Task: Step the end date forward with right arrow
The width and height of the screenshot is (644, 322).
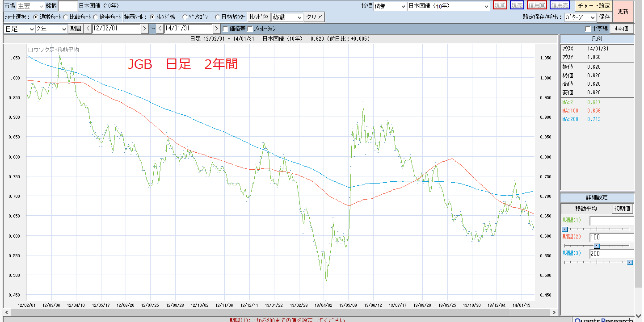Action: 216,29
